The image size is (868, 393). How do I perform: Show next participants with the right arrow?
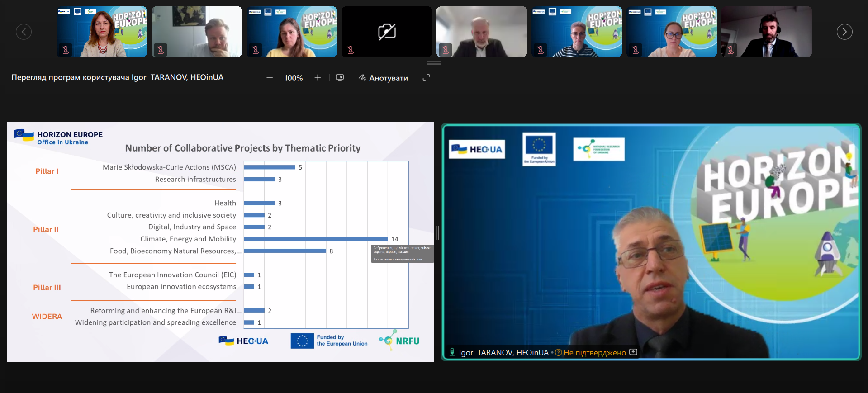[x=844, y=32]
